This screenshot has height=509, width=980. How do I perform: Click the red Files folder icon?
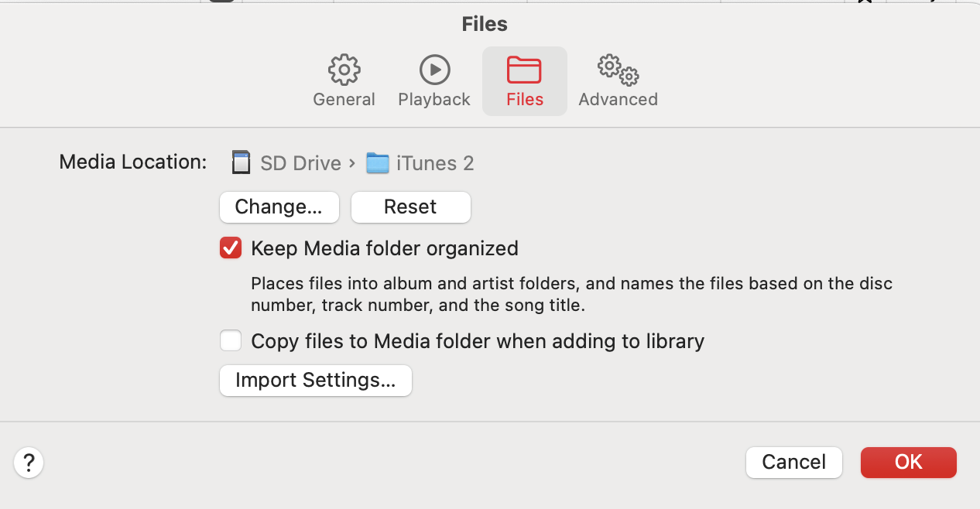[524, 70]
